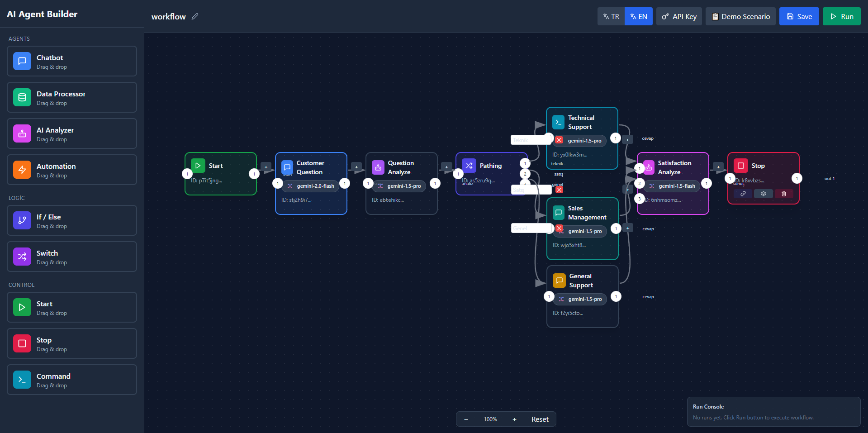Remove gemini-1.5-pro from Technical Support node
This screenshot has width=868, height=433.
(x=560, y=140)
